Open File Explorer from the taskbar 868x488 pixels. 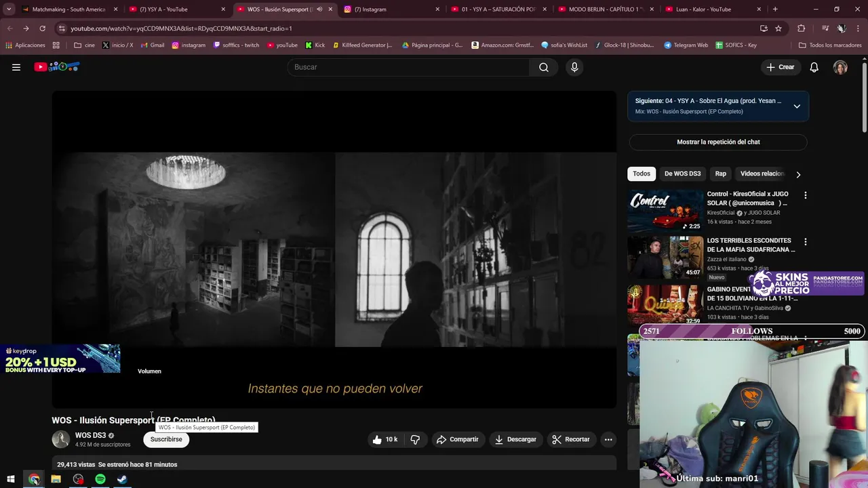pos(56,479)
